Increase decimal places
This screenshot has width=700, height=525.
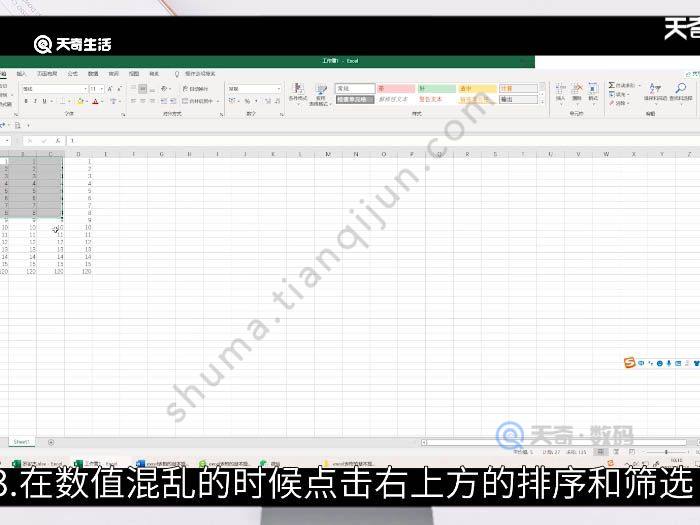[268, 101]
